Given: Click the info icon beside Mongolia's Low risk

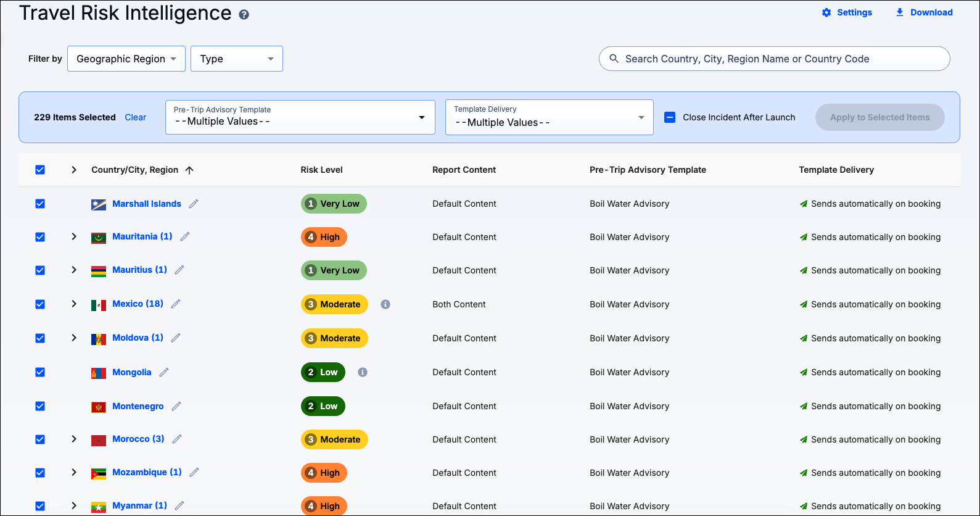Looking at the screenshot, I should coord(363,372).
